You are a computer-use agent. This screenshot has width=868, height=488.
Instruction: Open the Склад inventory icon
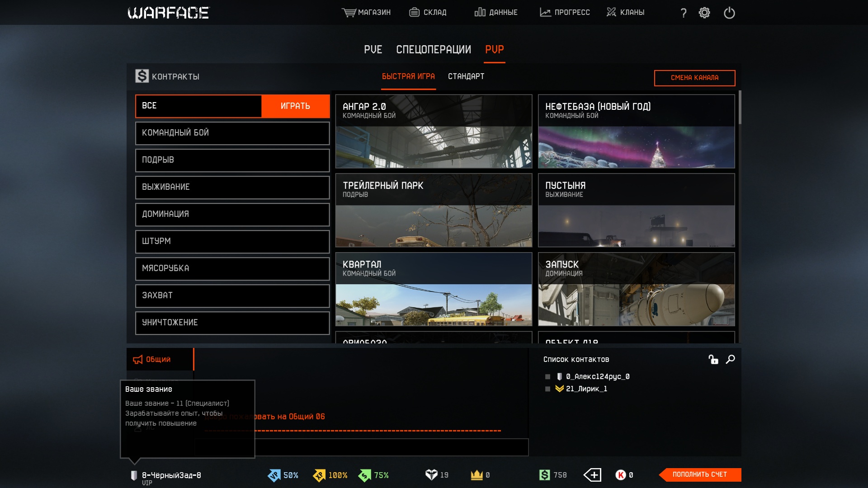click(x=414, y=12)
